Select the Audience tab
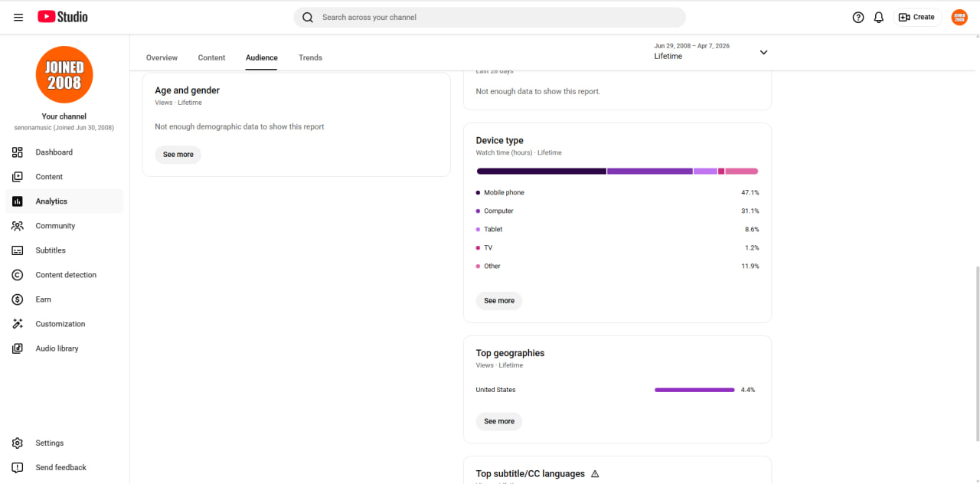Viewport: 980px width, 484px height. [x=262, y=58]
